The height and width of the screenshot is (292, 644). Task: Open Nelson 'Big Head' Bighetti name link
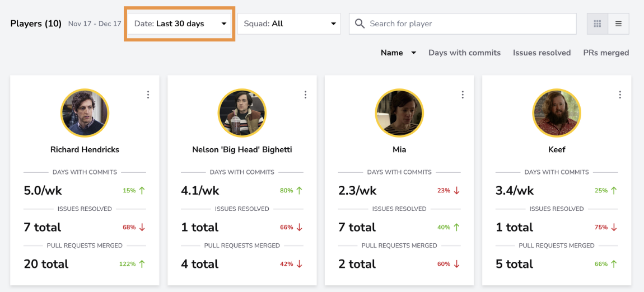[x=242, y=150]
